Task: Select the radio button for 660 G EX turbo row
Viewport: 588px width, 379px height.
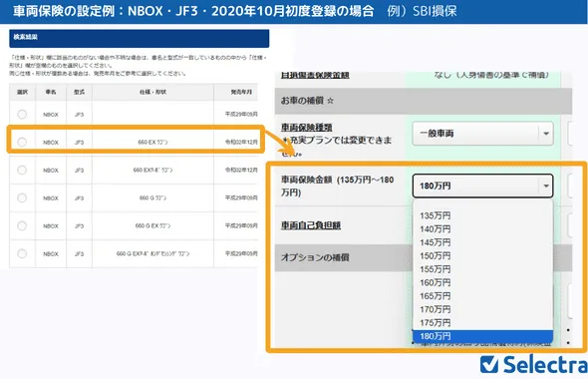Action: (22, 253)
